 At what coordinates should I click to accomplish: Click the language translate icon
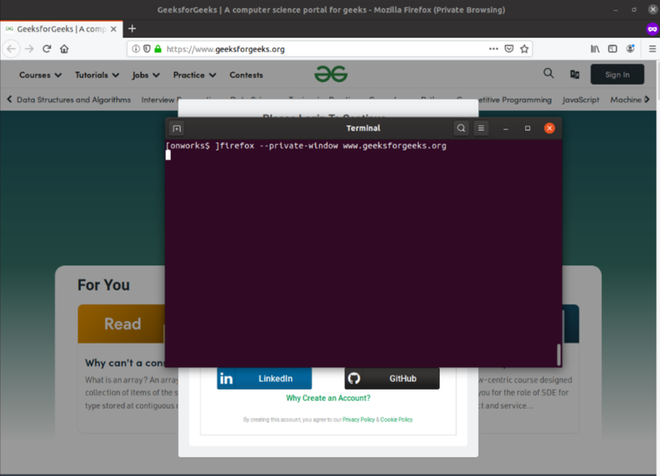tap(575, 74)
